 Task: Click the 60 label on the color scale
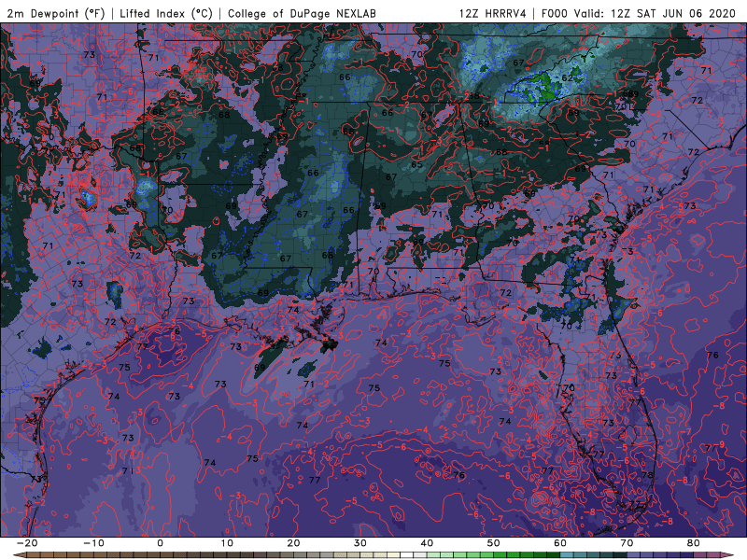coord(560,543)
